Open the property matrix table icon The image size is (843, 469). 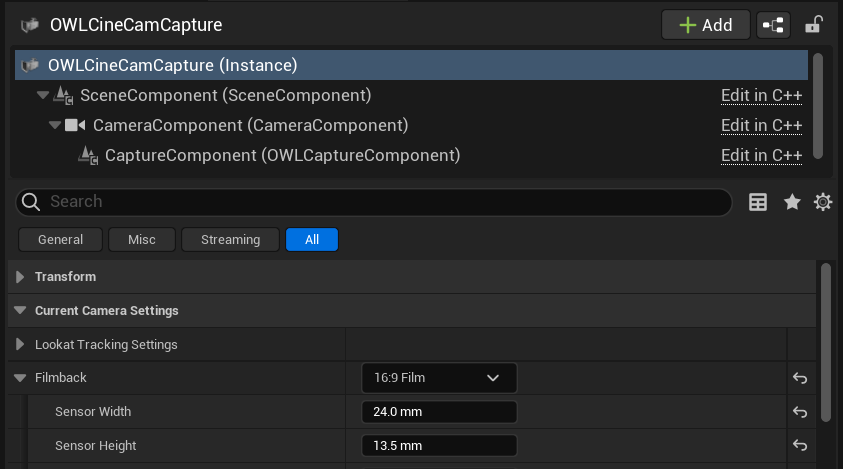tap(758, 202)
